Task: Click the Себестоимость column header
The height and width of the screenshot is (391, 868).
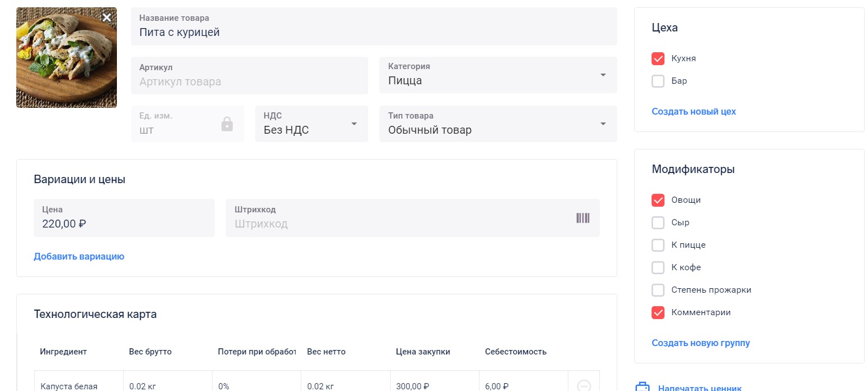Action: click(516, 352)
